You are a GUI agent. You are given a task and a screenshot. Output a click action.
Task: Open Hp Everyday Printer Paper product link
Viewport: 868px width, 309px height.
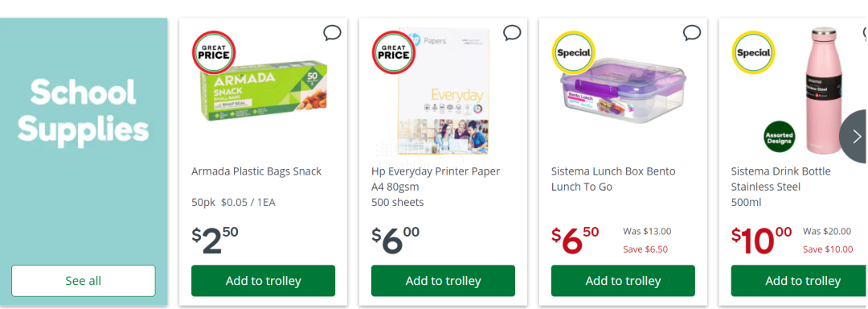click(x=436, y=179)
